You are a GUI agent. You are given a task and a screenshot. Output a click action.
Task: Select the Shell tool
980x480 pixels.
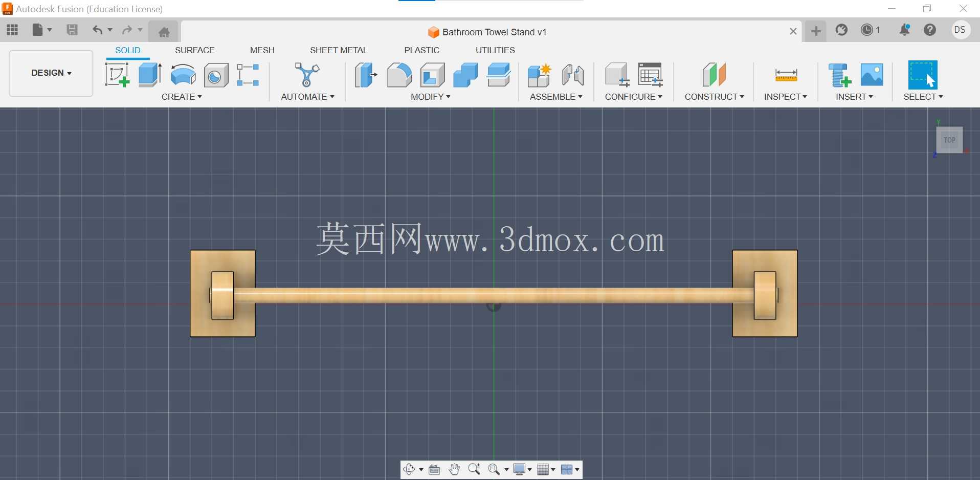433,75
